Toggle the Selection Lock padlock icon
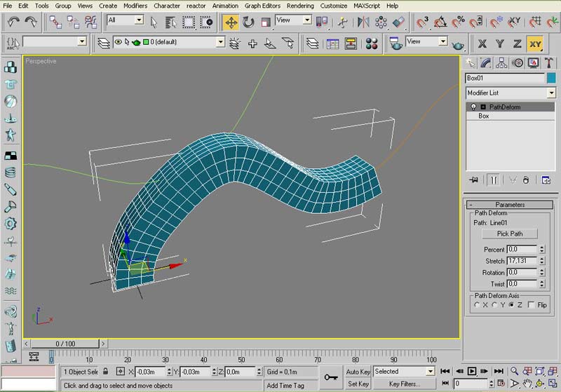This screenshot has height=392, width=561. (106, 371)
